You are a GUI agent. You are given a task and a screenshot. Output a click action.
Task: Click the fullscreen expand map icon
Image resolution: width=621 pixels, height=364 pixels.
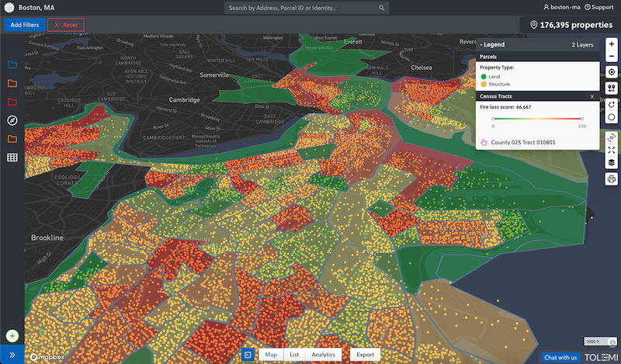coord(612,149)
